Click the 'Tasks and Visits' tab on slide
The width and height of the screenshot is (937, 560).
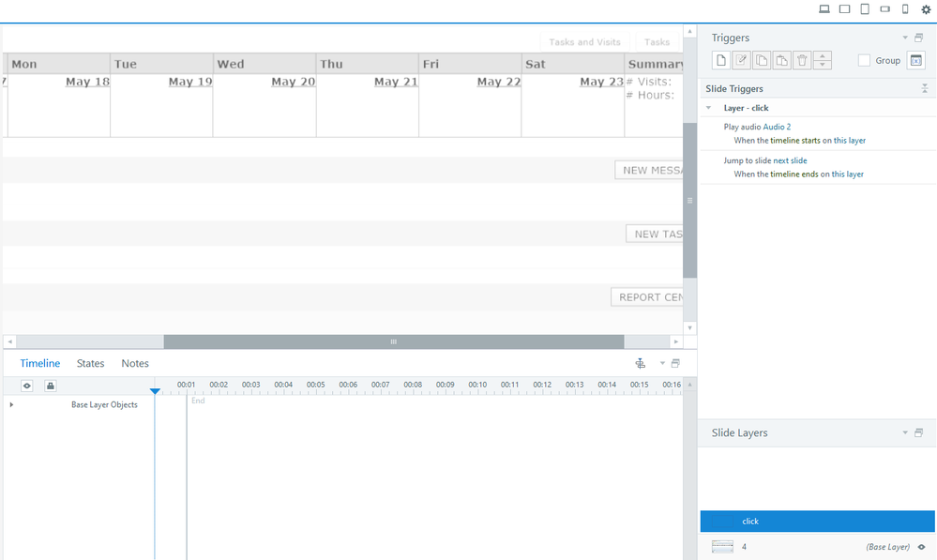(x=585, y=42)
